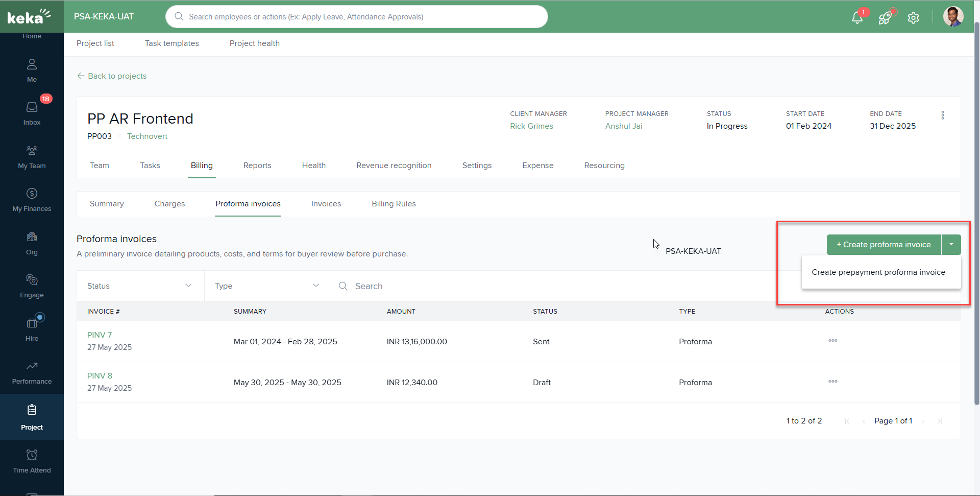Open the Engage sidebar module
This screenshot has height=496, width=980.
[x=32, y=286]
